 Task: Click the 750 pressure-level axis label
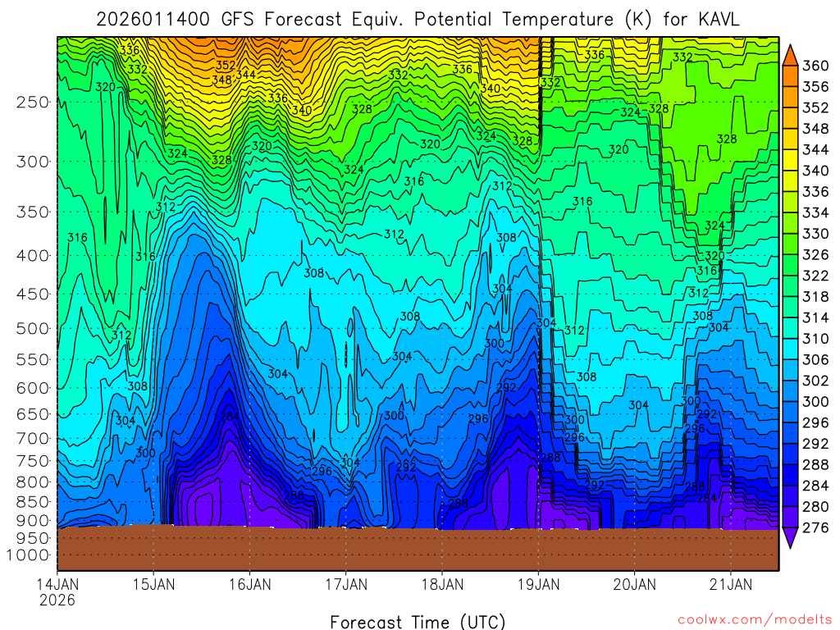(x=32, y=461)
